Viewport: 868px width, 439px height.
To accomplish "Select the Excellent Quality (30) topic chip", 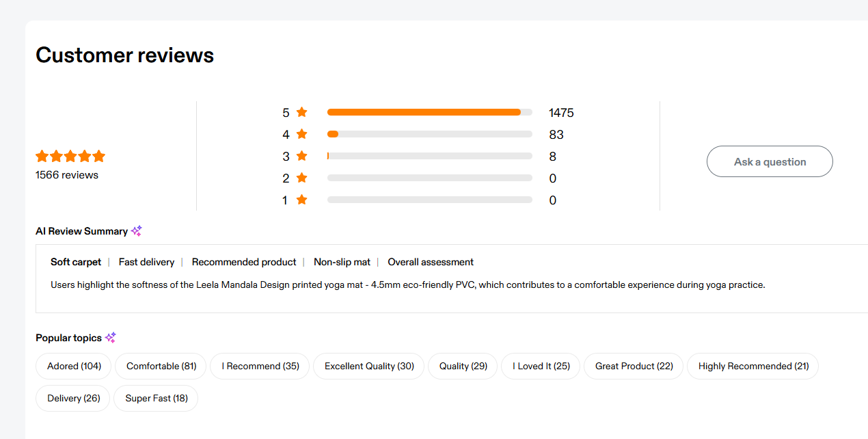I will coord(369,366).
